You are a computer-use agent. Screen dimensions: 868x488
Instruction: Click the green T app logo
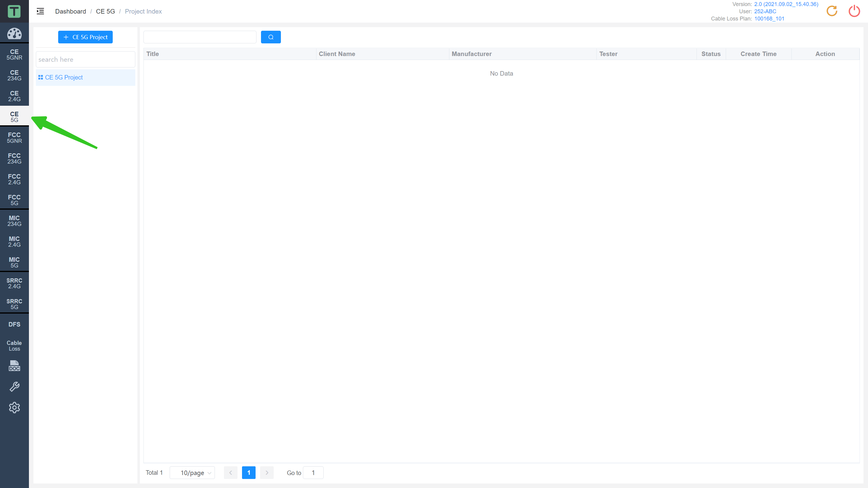pyautogui.click(x=14, y=11)
